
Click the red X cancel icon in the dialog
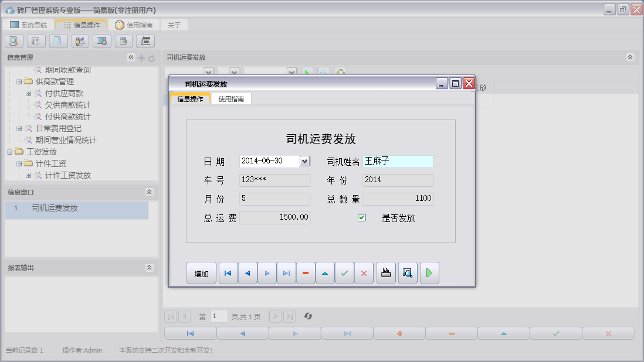point(364,273)
